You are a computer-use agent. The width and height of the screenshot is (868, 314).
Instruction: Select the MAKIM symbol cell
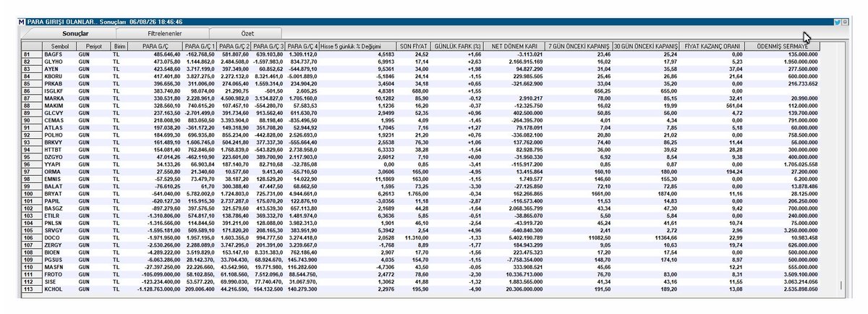point(59,105)
